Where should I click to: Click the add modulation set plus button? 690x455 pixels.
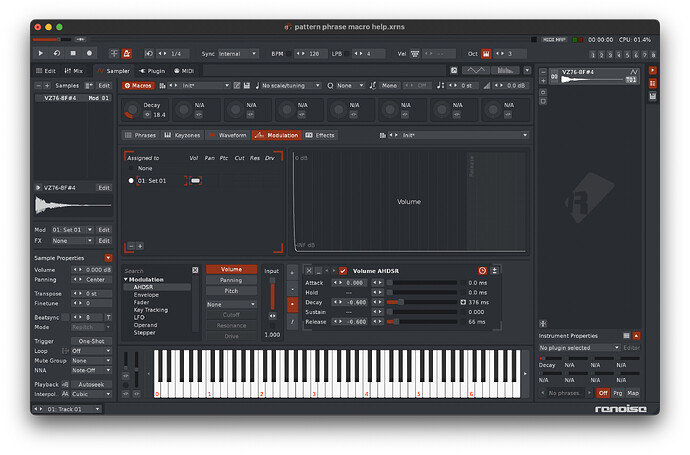point(140,246)
